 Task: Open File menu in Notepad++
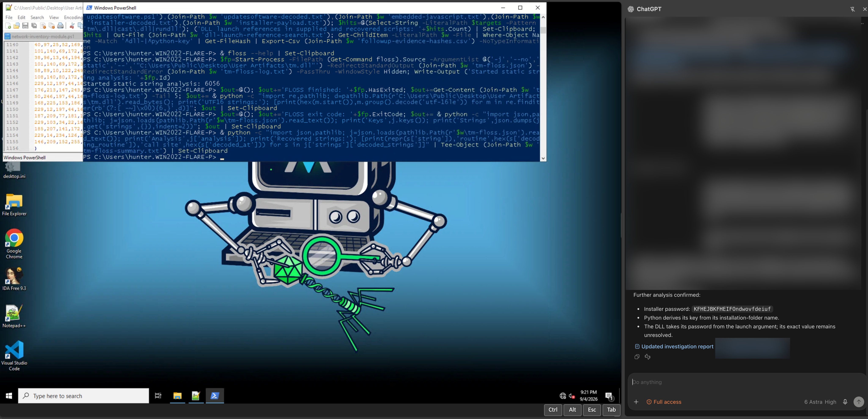coord(9,17)
